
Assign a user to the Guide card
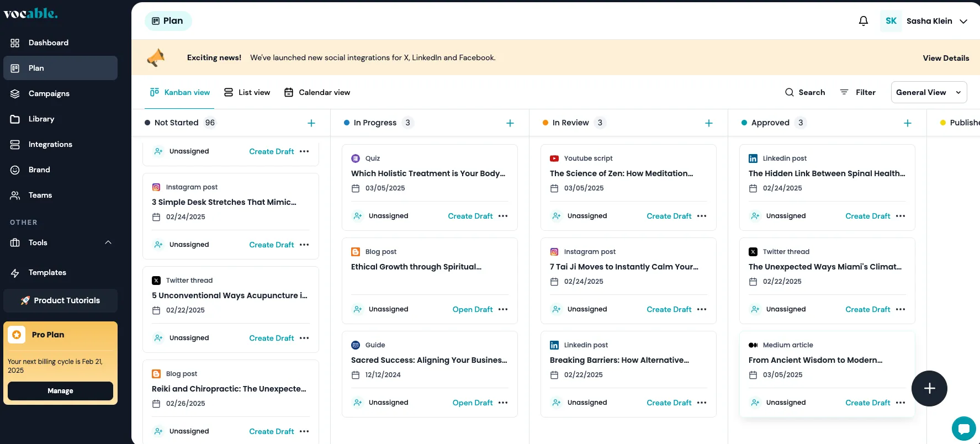tap(358, 403)
